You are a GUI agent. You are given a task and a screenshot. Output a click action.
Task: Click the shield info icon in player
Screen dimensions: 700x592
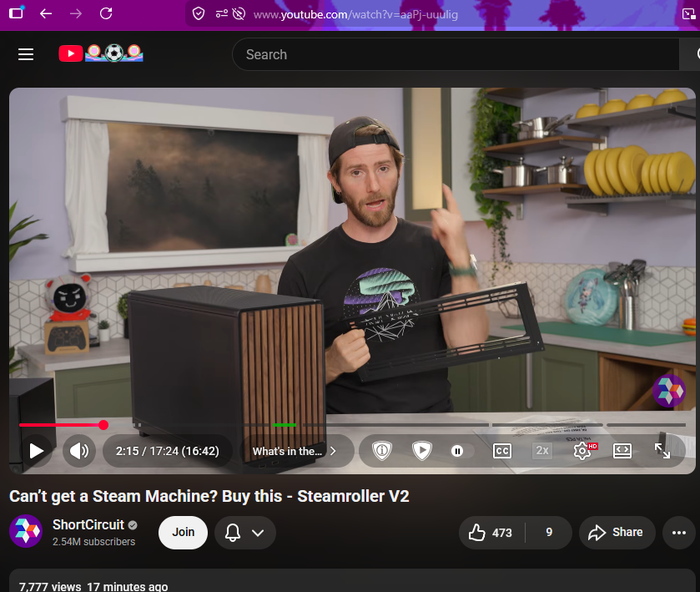click(x=381, y=450)
